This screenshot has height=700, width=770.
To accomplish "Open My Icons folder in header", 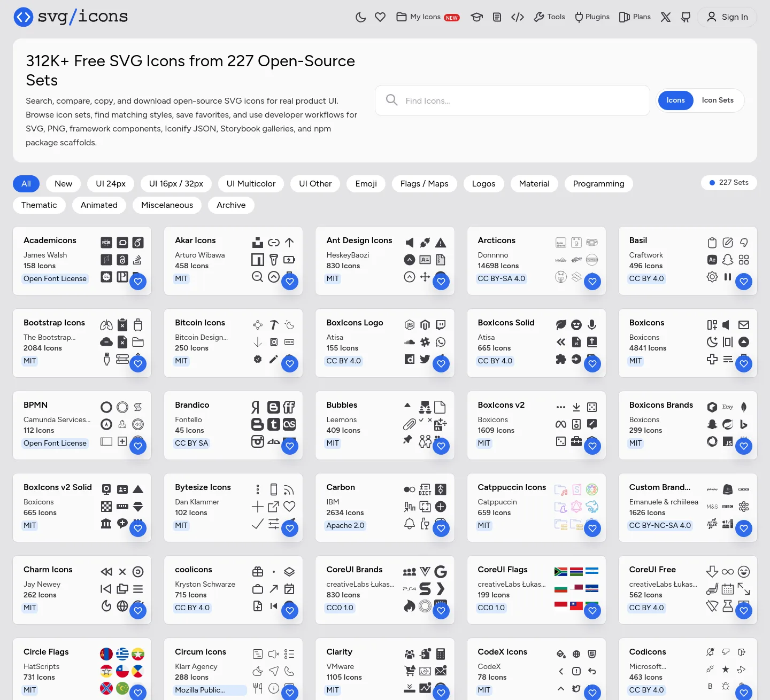I will click(428, 17).
